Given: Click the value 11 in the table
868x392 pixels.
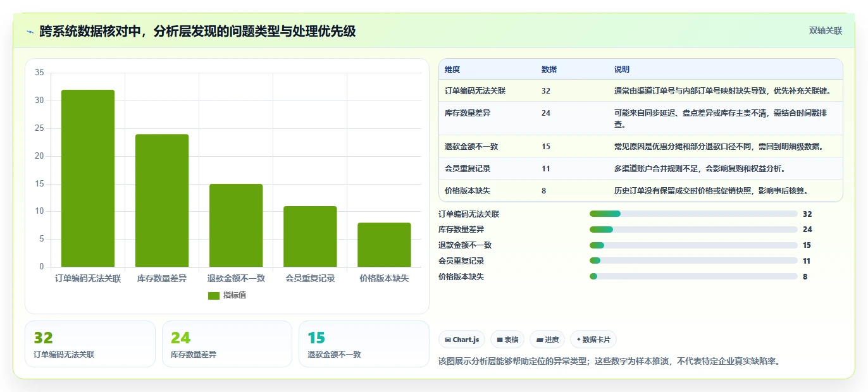Looking at the screenshot, I should pyautogui.click(x=546, y=169).
